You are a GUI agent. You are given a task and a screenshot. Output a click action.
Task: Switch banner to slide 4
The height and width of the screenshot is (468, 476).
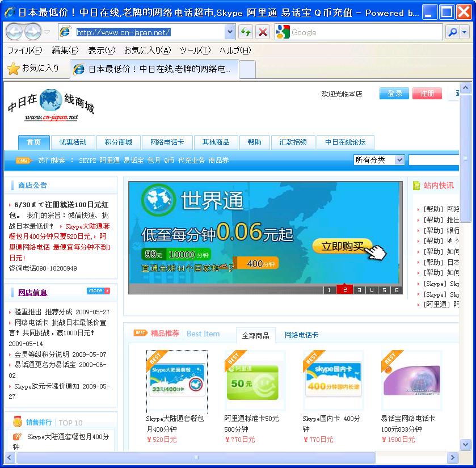click(x=372, y=290)
